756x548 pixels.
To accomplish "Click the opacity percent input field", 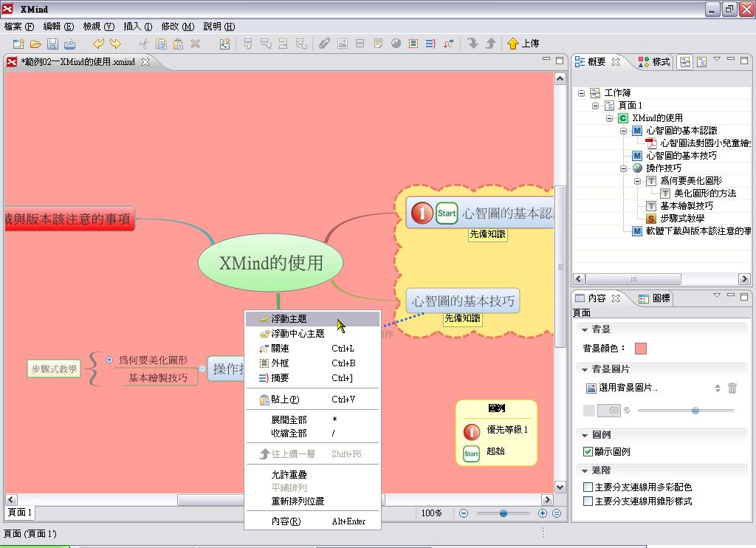I will click(608, 411).
